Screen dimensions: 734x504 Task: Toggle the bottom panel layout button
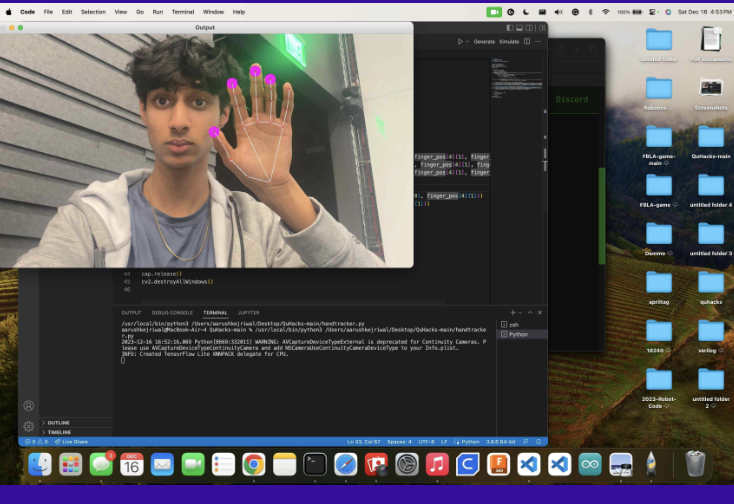(x=520, y=28)
